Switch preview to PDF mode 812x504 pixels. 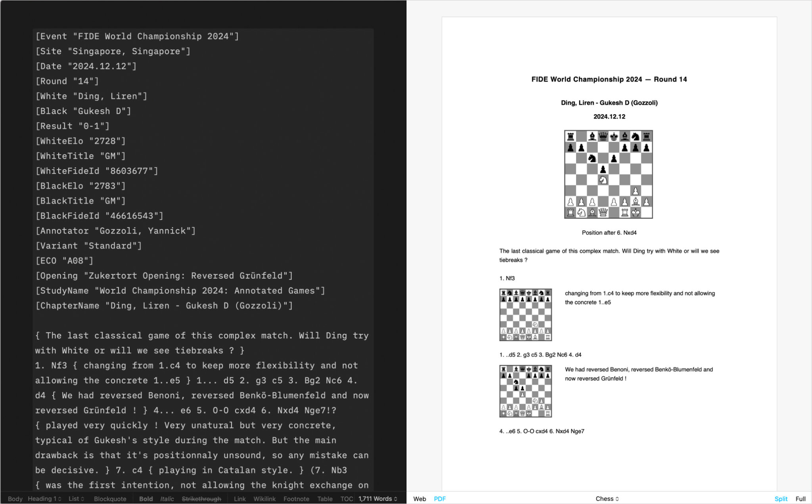440,499
